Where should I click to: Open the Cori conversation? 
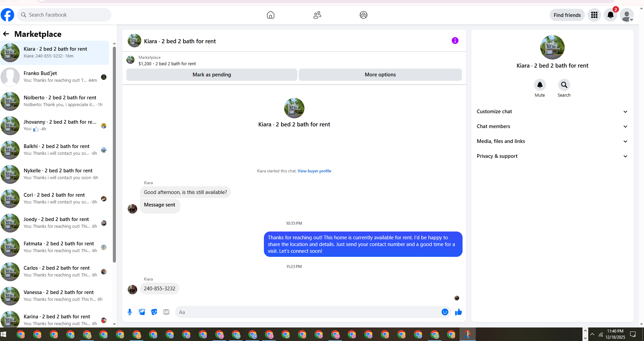coord(55,198)
